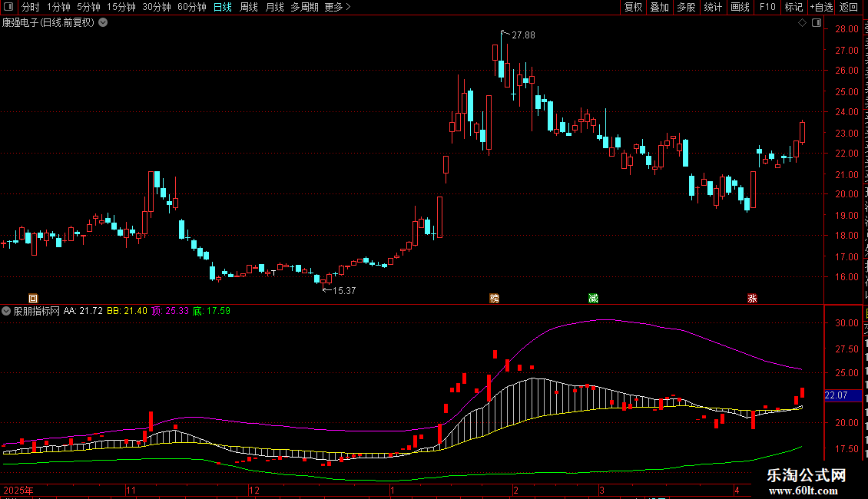Open the 画线 drawing tools
Image resolution: width=868 pixels, height=499 pixels.
(x=740, y=7)
